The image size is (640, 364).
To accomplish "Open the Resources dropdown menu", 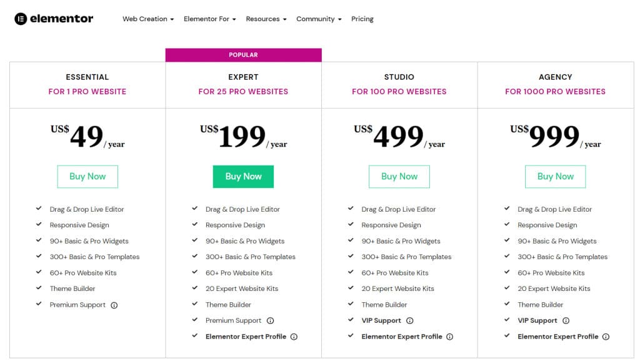I will coord(266,19).
